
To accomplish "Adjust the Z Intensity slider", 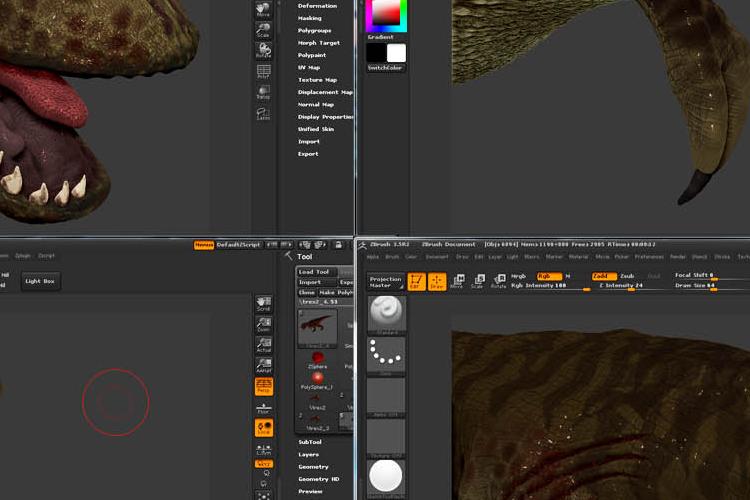I will tap(629, 286).
